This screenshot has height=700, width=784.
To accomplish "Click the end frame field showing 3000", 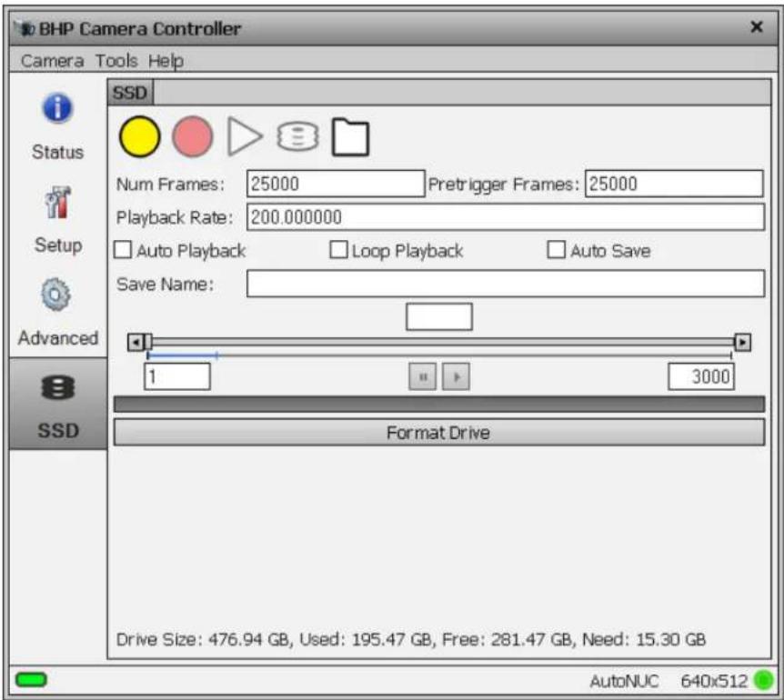I will pyautogui.click(x=701, y=376).
